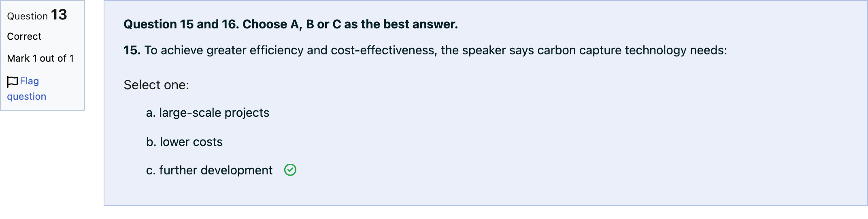Click the Select one: prompt

coord(156,85)
